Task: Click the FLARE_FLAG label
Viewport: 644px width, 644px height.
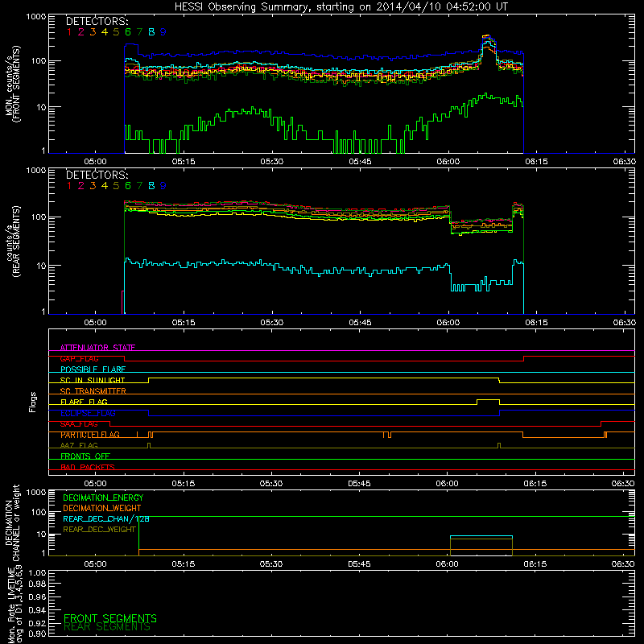Action: [84, 402]
